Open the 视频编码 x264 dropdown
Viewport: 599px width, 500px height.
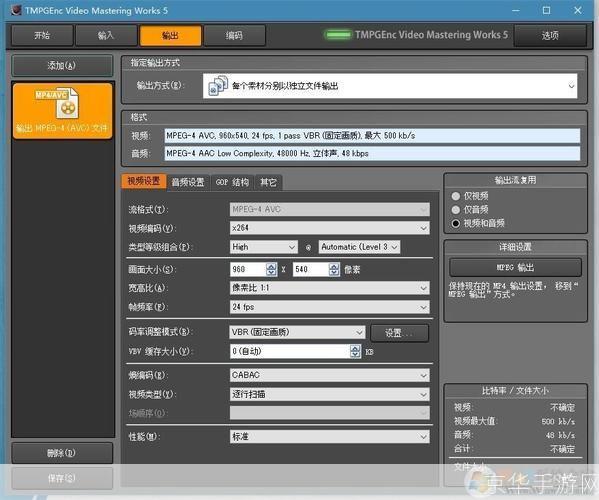[x=329, y=228]
